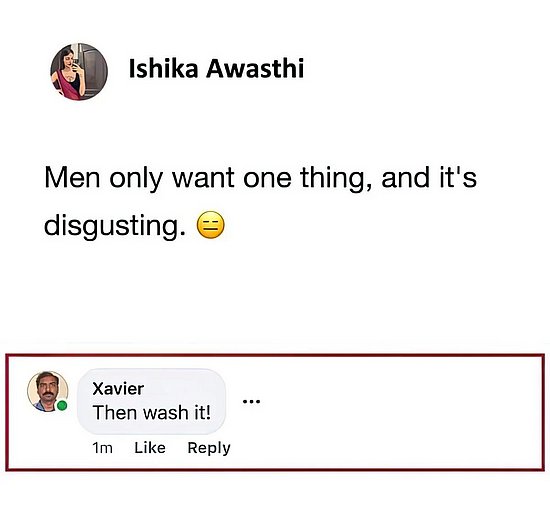Like Xavier's comment
Viewport: 550px width, 514px height.
(150, 448)
